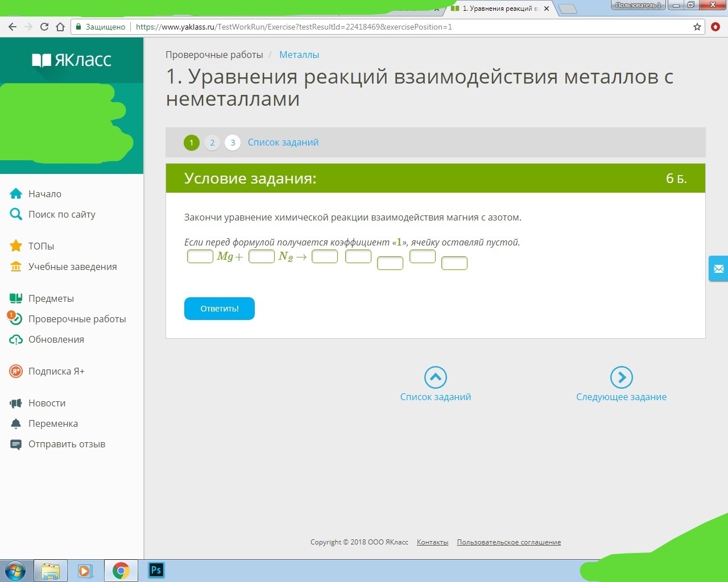Screen dimensions: 728x582
Task: Go to task number 3
Action: [x=233, y=143]
